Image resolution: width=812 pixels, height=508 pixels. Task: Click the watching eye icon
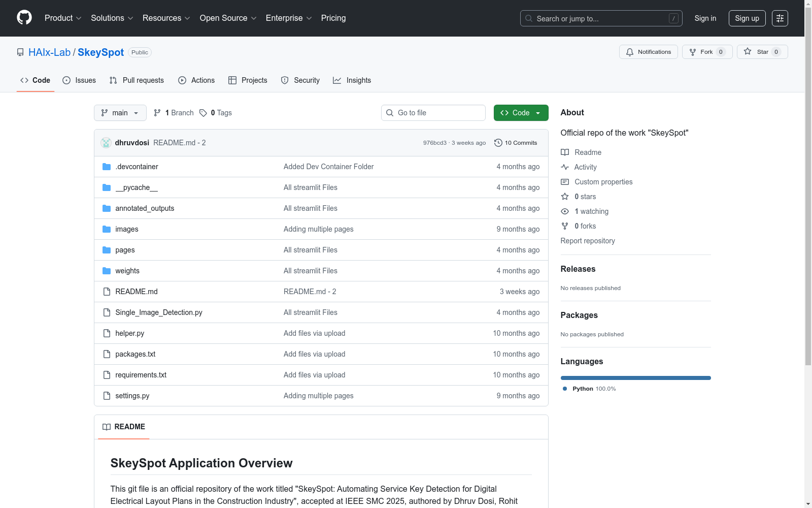pyautogui.click(x=565, y=211)
